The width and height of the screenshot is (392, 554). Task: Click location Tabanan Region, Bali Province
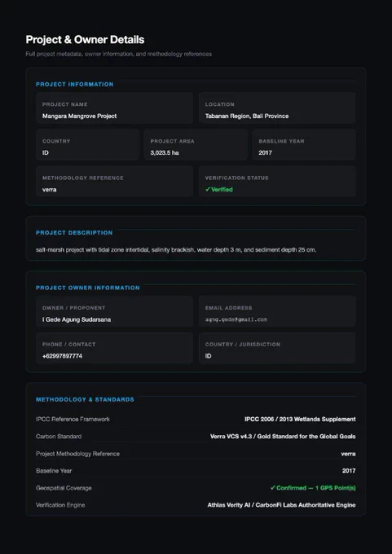247,116
